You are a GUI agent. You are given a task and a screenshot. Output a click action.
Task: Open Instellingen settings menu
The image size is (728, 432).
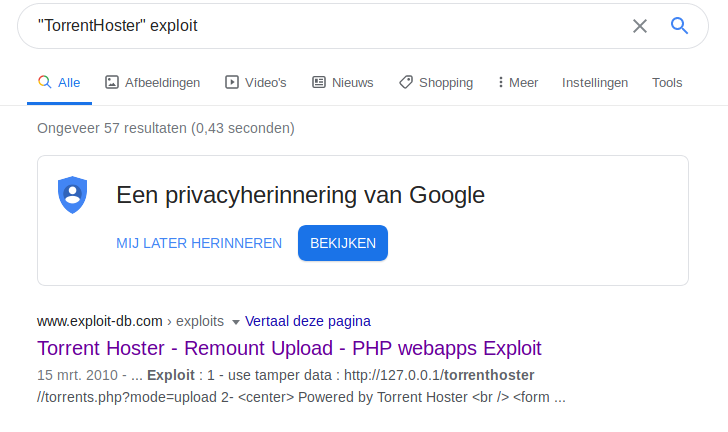click(x=595, y=83)
